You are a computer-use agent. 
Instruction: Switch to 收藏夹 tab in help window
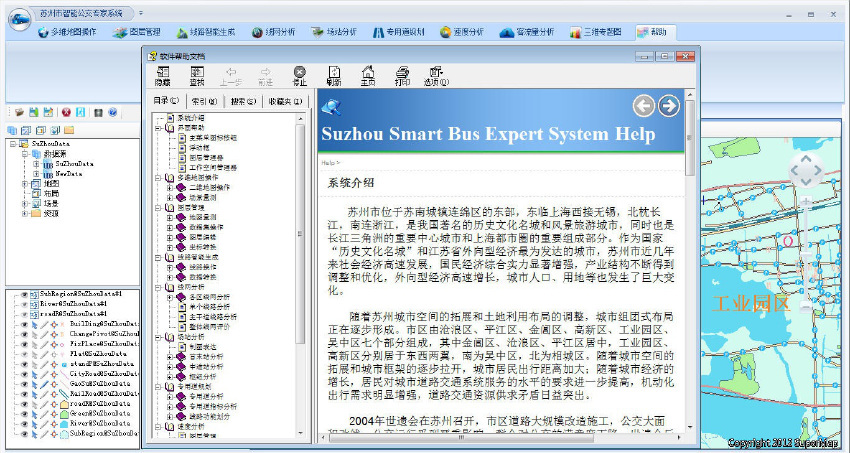click(285, 101)
